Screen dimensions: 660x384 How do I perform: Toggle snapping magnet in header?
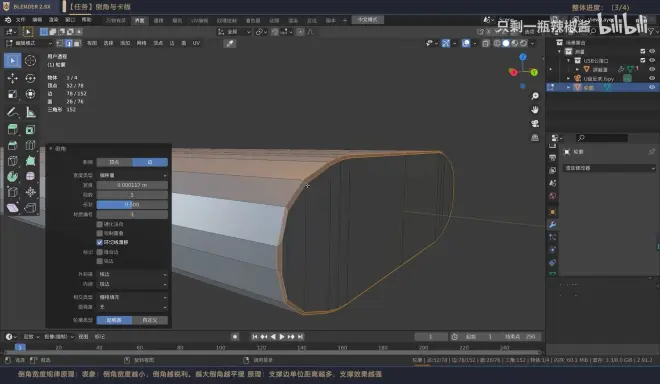275,32
